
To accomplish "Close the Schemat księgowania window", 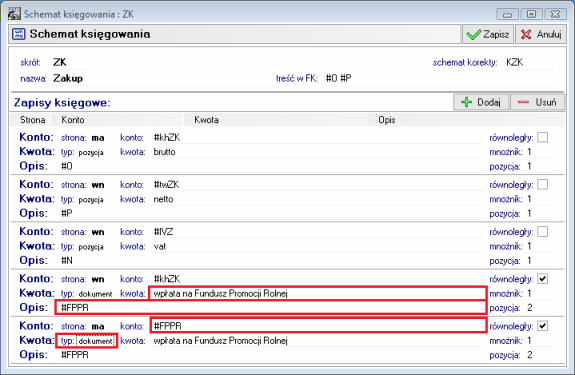I will coord(555,14).
